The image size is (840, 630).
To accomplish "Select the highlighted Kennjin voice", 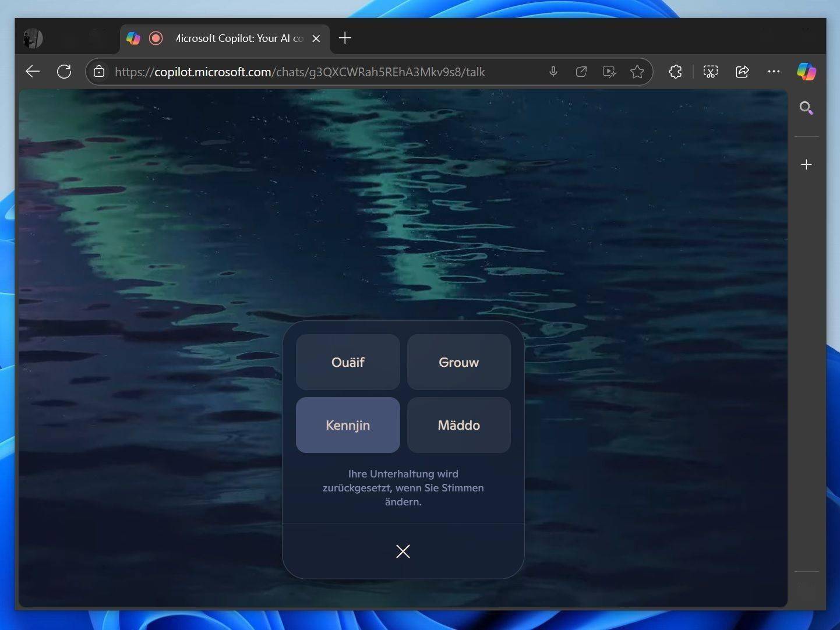I will coord(348,425).
